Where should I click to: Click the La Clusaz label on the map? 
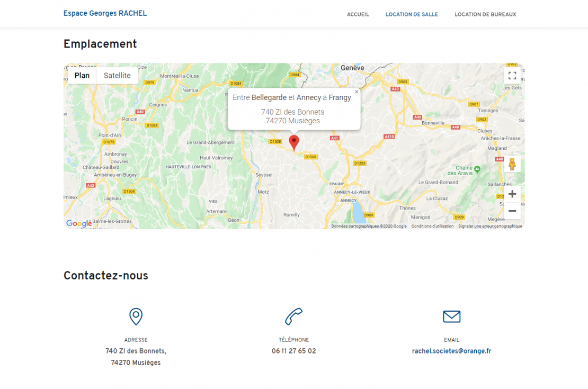tap(437, 198)
